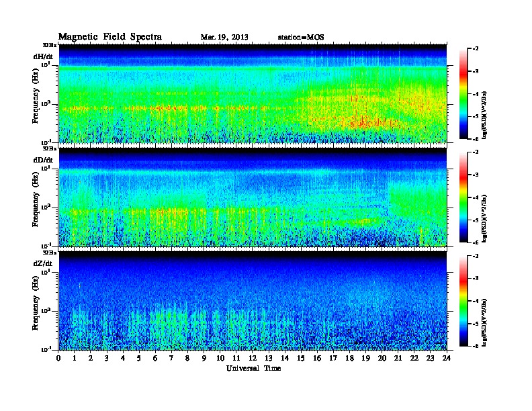Click the dH/dt spectrogram plot
This screenshot has height=411, width=532.
point(253,93)
